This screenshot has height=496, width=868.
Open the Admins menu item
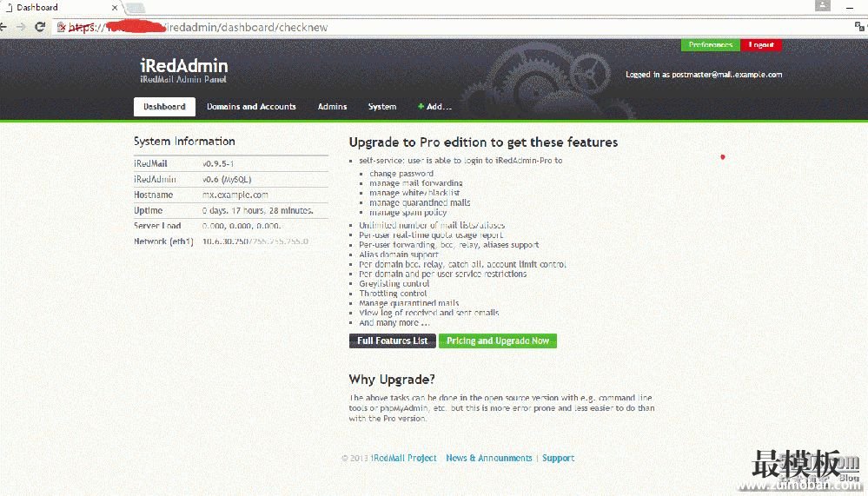point(332,107)
